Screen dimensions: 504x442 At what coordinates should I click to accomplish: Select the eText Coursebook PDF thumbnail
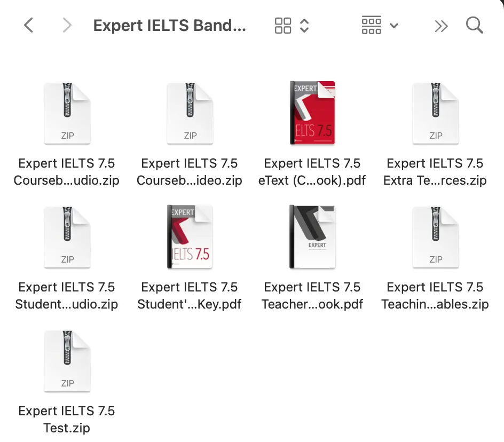pyautogui.click(x=312, y=113)
